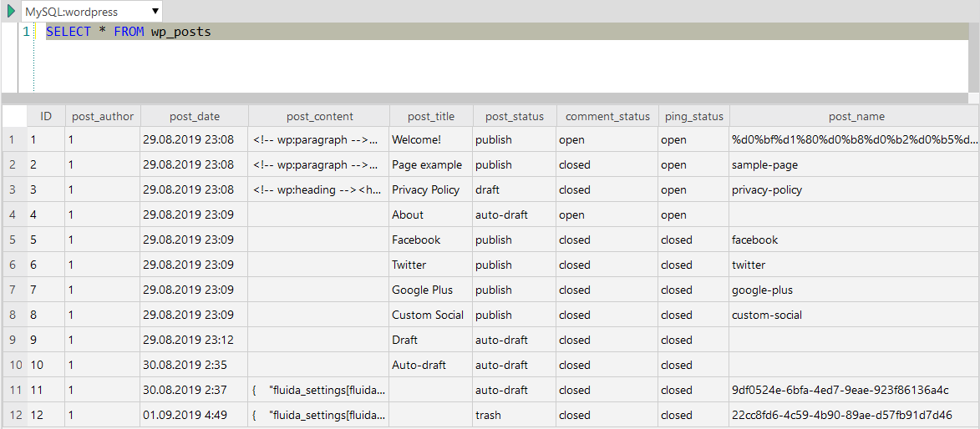Select row 12 via its row number
This screenshot has width=980, height=429.
pos(14,415)
